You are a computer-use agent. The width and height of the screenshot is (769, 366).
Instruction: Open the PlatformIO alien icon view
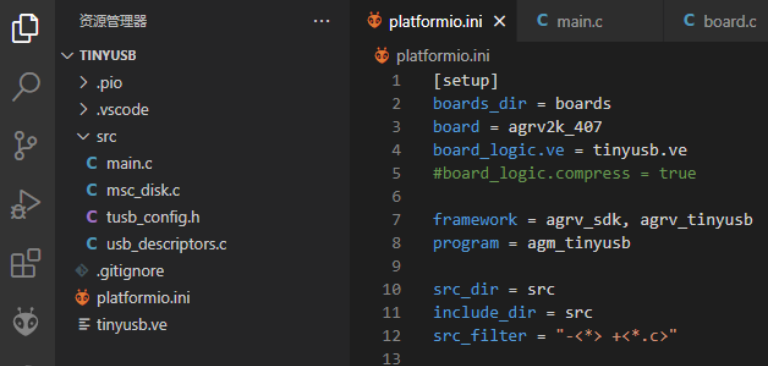(x=25, y=322)
